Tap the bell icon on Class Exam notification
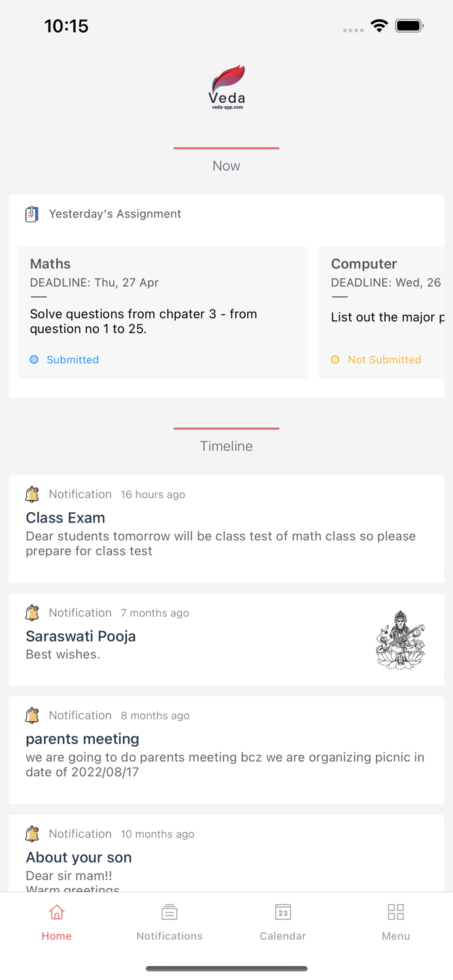This screenshot has width=453, height=980. [32, 495]
